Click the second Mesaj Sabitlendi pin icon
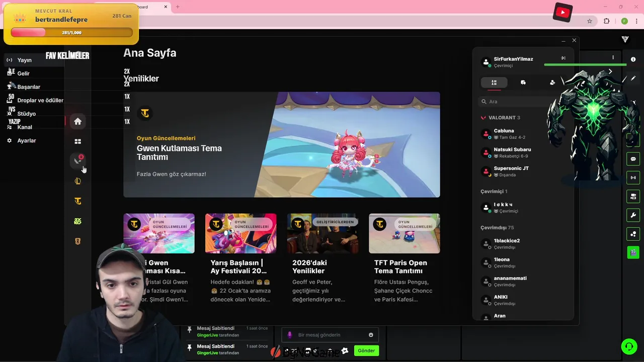Screen dimensions: 644x362 (190, 348)
